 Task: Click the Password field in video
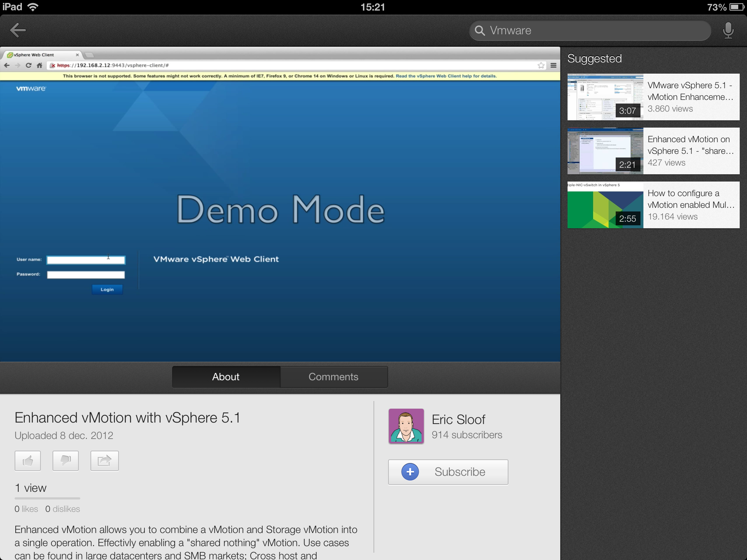(x=86, y=275)
